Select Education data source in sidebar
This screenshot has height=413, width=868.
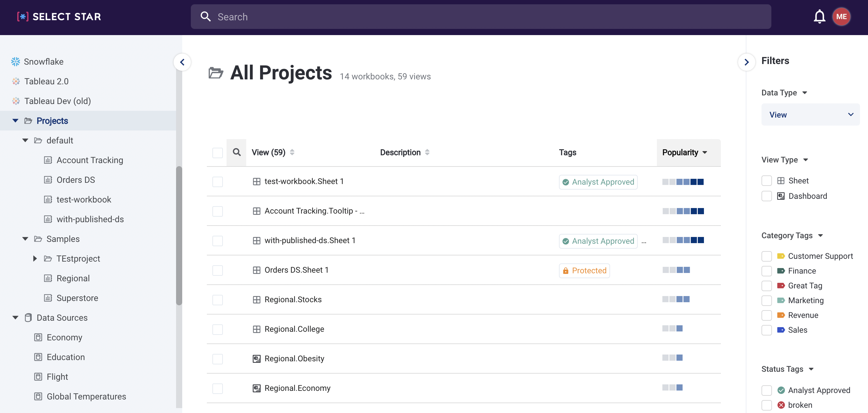[x=66, y=357]
